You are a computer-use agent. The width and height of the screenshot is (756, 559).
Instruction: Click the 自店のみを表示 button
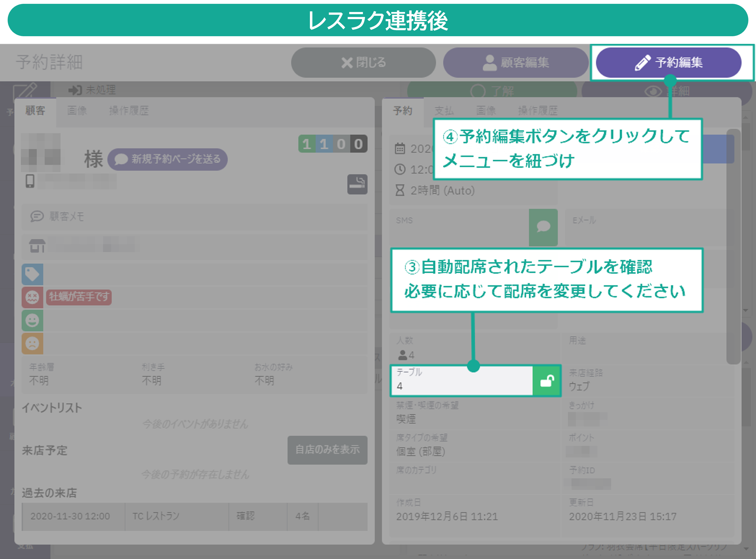(327, 450)
